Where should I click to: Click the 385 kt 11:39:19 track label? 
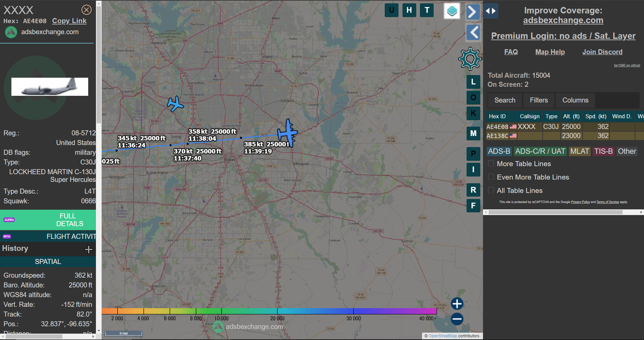(266, 148)
